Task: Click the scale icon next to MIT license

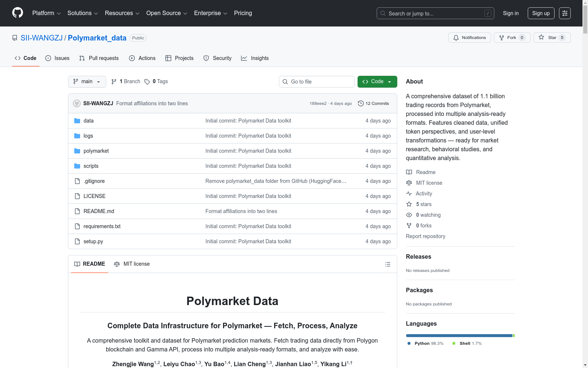Action: (x=409, y=183)
